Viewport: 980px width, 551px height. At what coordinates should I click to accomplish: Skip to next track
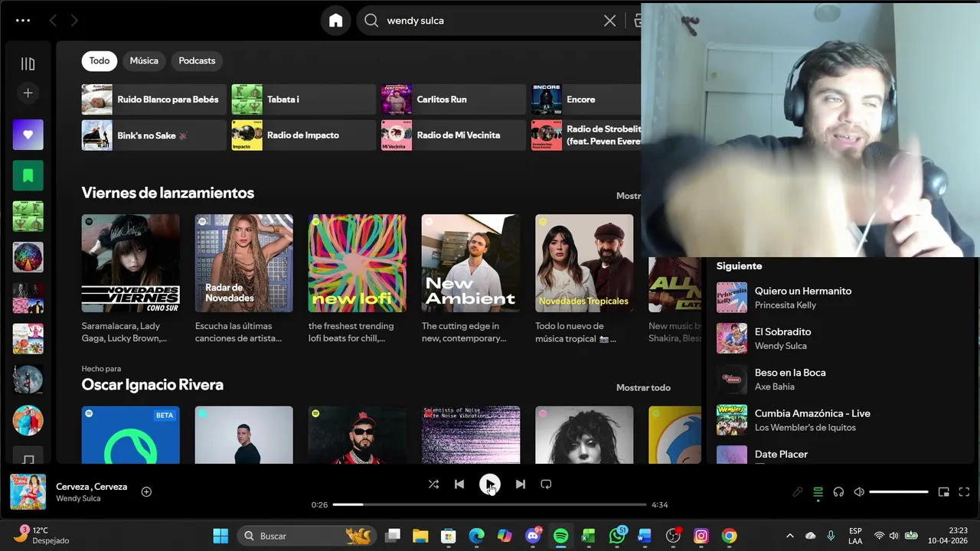coord(521,484)
